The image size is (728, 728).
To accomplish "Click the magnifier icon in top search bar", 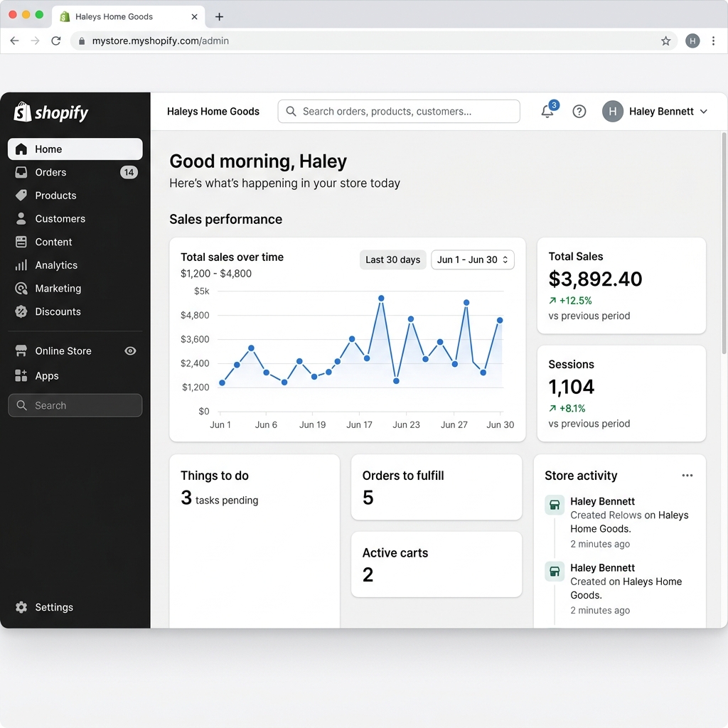I will tap(291, 112).
